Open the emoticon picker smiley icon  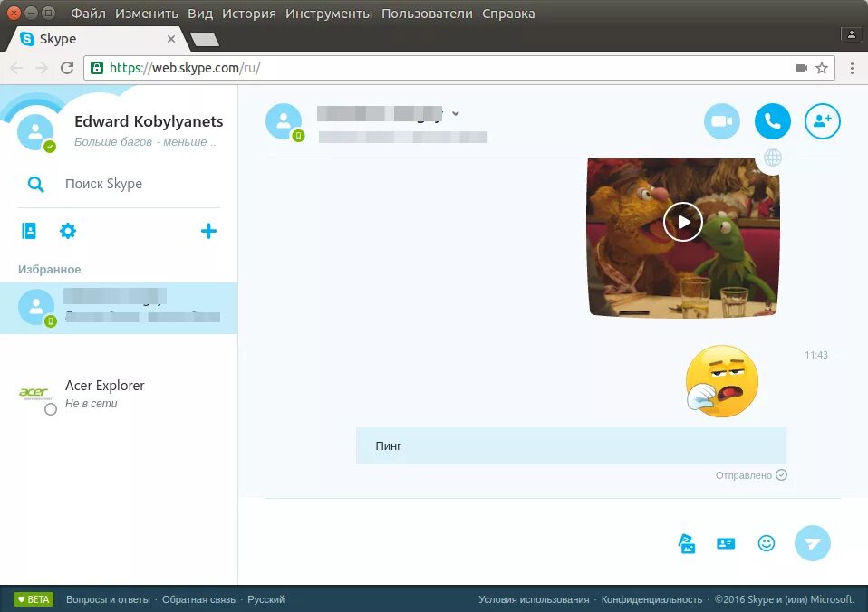pos(767,543)
